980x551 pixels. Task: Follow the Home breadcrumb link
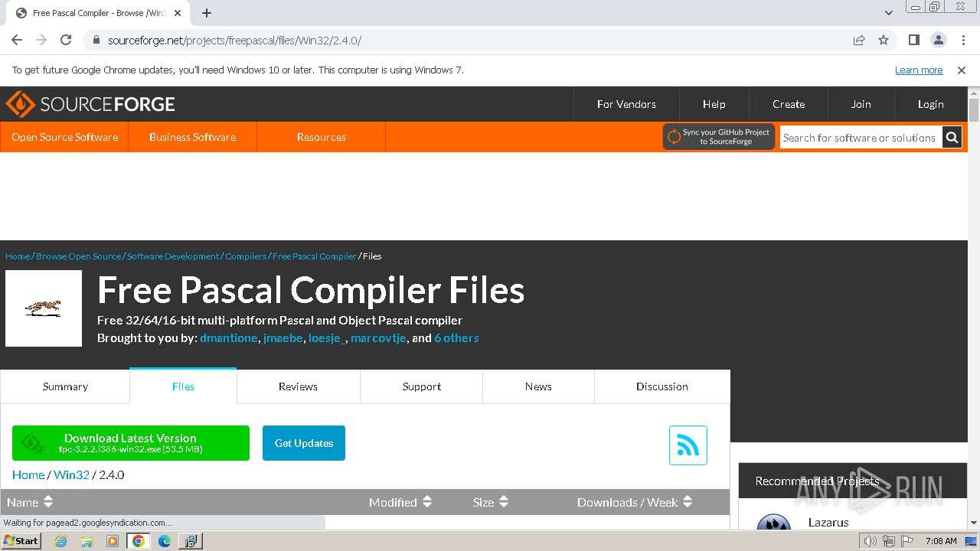click(x=18, y=256)
